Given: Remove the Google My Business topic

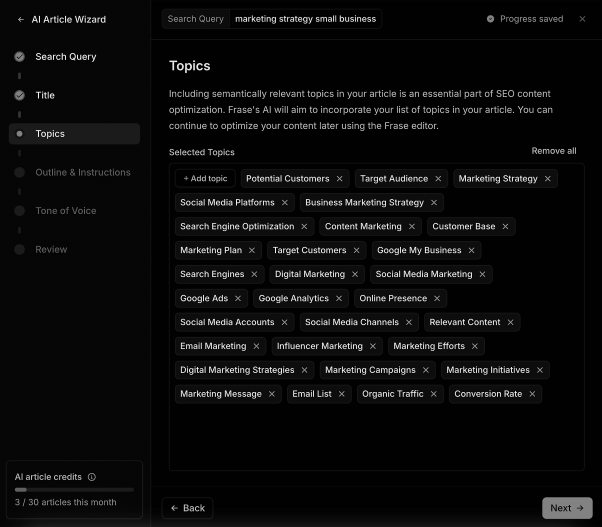Looking at the screenshot, I should pyautogui.click(x=471, y=250).
